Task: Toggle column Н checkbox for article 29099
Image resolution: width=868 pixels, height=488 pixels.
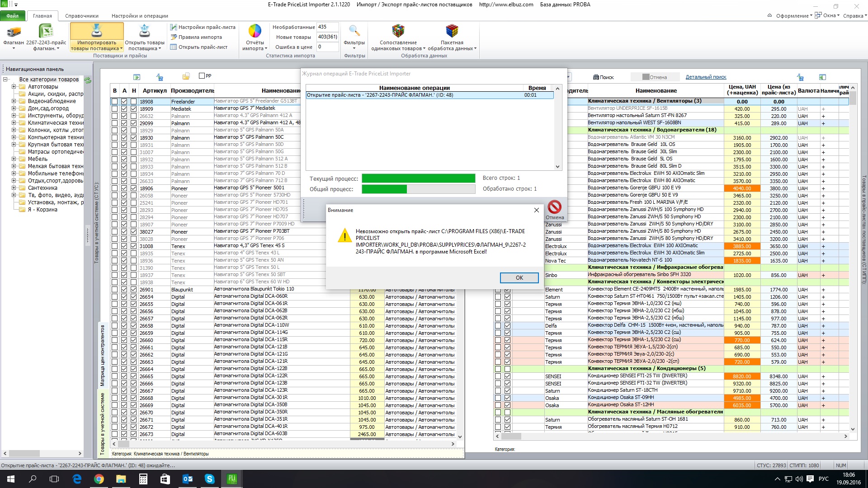Action: pos(133,123)
